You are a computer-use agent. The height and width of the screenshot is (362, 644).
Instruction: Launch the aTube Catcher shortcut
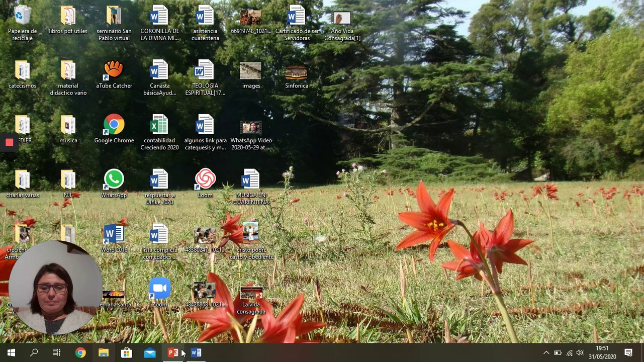pyautogui.click(x=114, y=74)
